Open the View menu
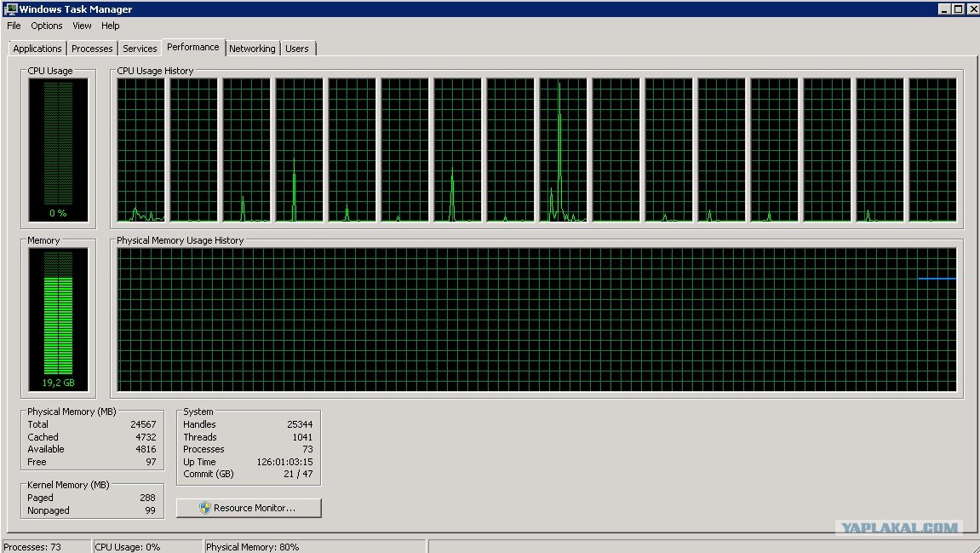 82,26
